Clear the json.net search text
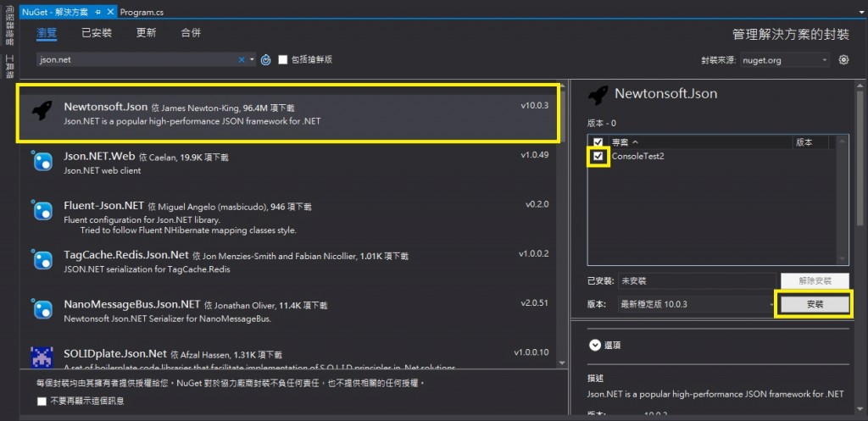Screen dimensions: 868x421 point(242,60)
